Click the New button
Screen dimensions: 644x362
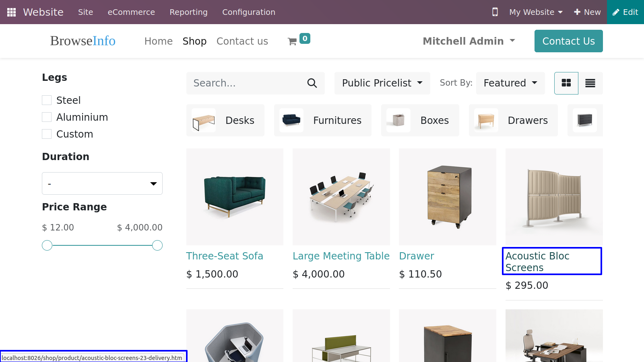[587, 12]
